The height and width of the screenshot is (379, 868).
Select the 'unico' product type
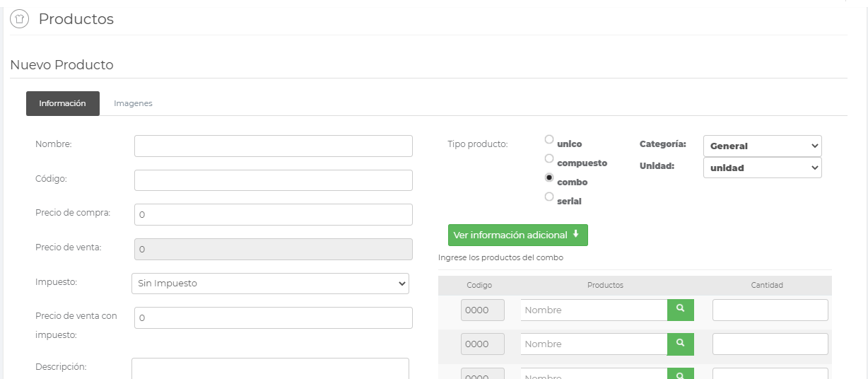pos(549,140)
